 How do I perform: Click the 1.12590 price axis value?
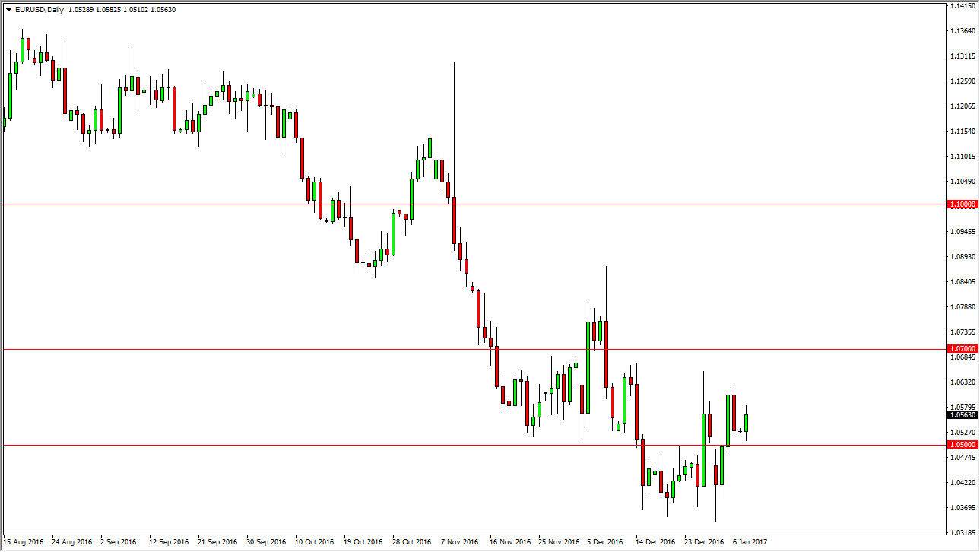click(x=963, y=81)
